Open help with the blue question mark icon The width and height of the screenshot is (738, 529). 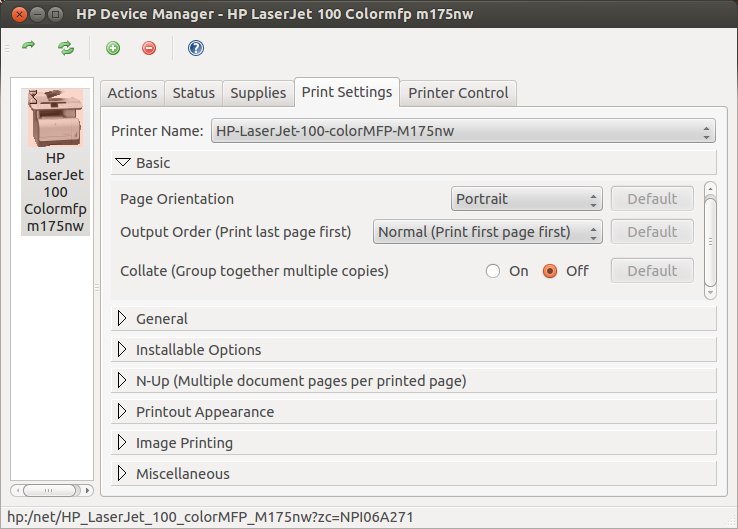tap(196, 47)
